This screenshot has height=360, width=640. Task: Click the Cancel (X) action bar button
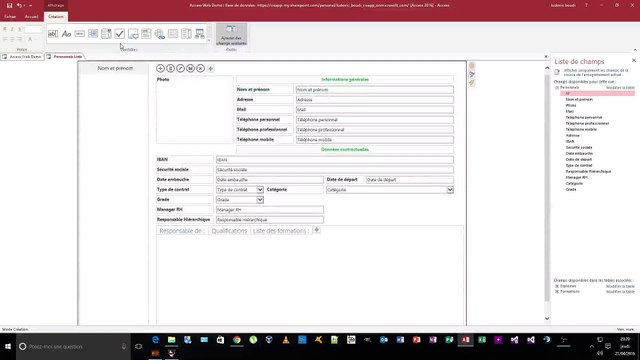point(200,69)
